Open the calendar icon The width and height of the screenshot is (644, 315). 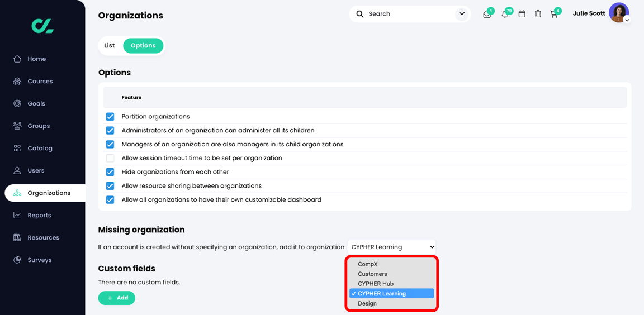coord(522,14)
